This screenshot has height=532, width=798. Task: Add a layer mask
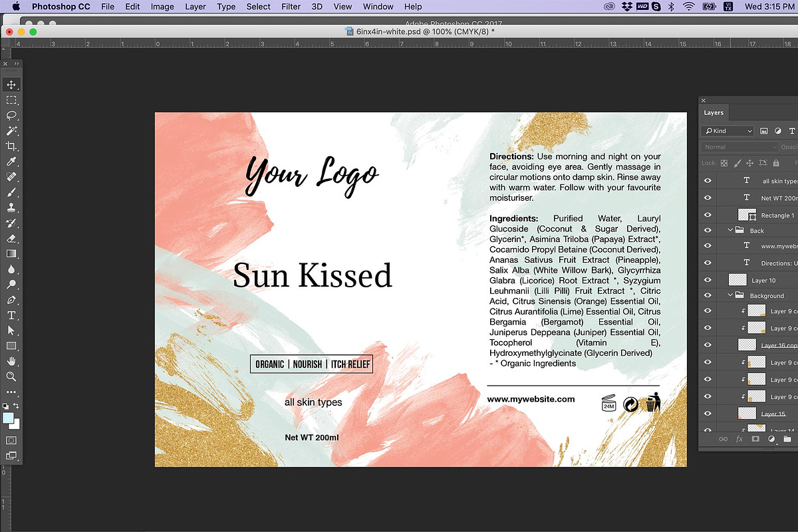[755, 440]
